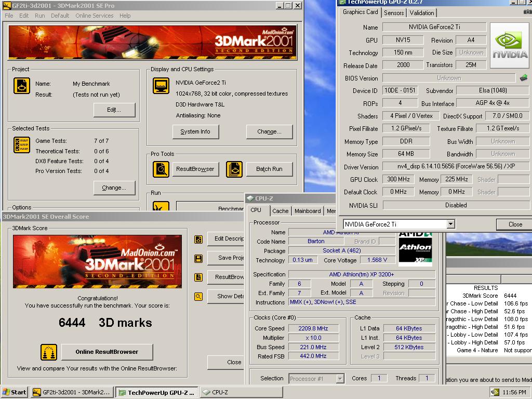
Task: Select the CPU tab in CPU-Z
Action: (256, 210)
